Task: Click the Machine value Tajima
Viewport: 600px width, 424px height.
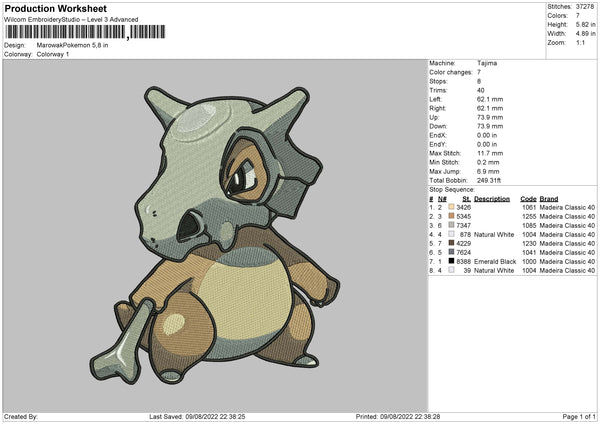Action: [487, 63]
